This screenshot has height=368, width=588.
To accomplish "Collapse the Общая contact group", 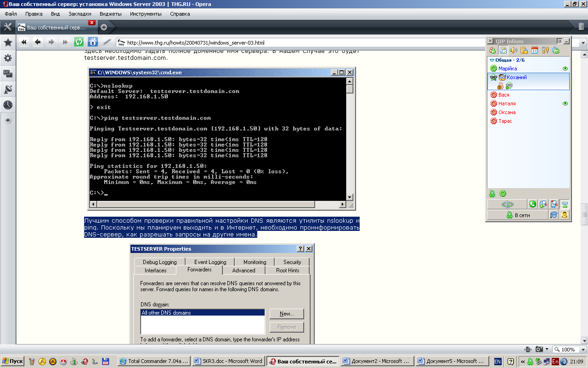I will (x=492, y=60).
